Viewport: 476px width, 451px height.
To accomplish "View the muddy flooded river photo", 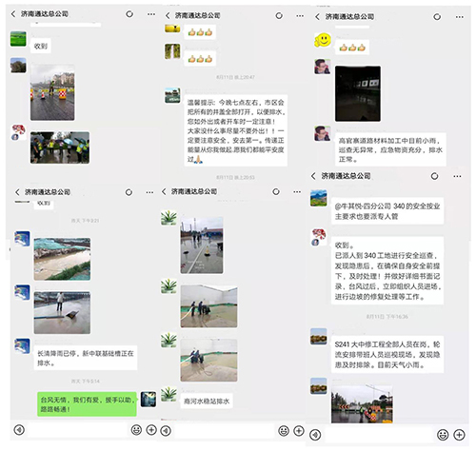I will [62, 259].
